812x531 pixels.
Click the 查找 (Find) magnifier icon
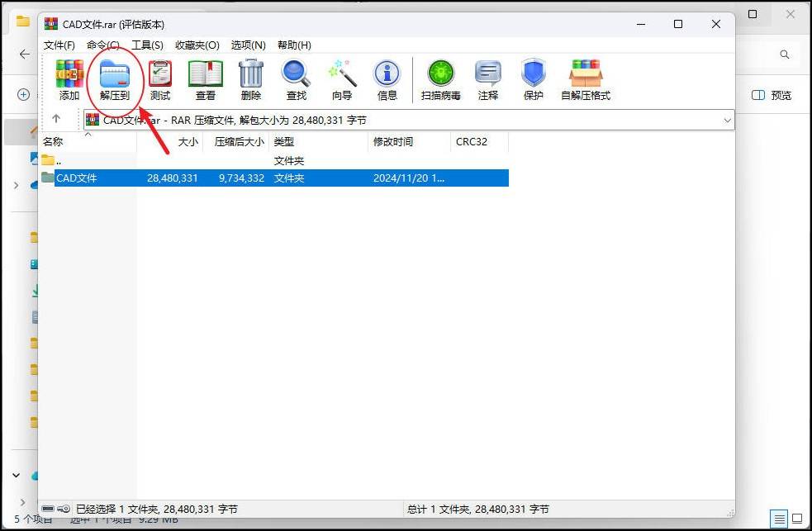click(x=296, y=79)
